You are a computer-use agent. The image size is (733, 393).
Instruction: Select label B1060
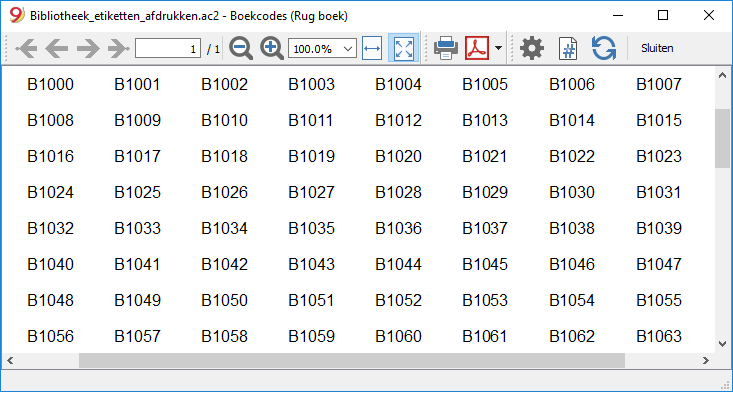pyautogui.click(x=398, y=336)
